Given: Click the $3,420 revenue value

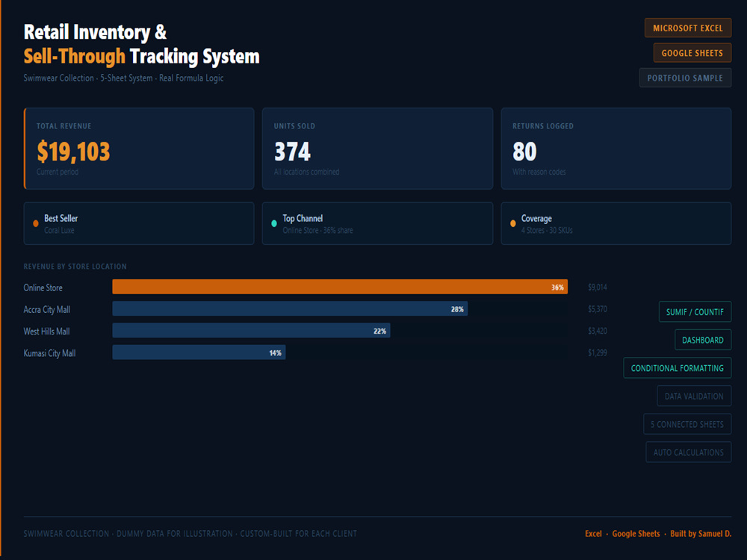Looking at the screenshot, I should pos(598,331).
